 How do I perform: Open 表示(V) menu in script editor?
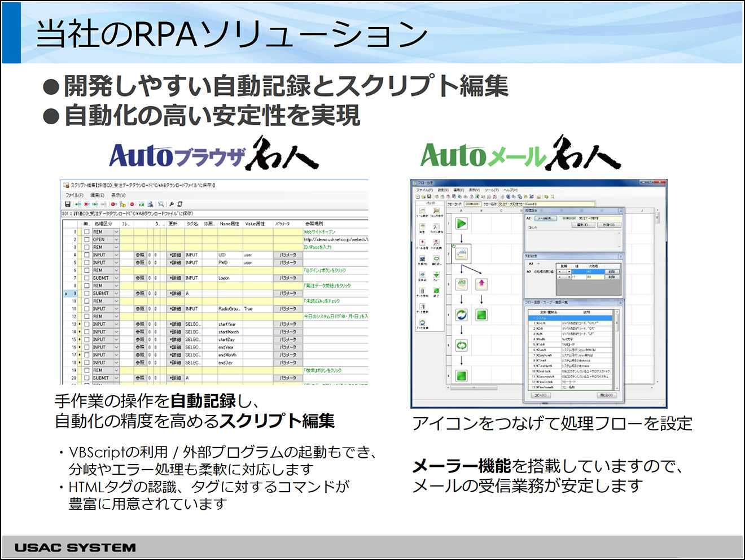pos(119,195)
